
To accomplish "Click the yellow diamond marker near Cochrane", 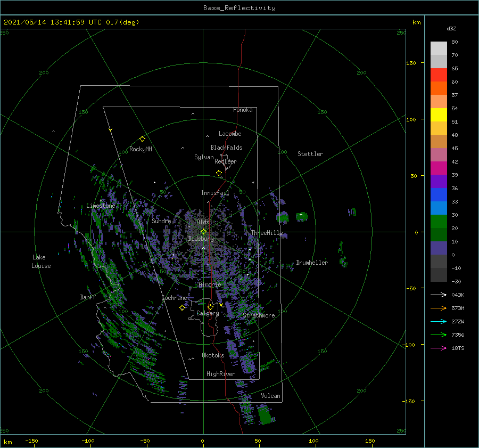I will tap(182, 307).
